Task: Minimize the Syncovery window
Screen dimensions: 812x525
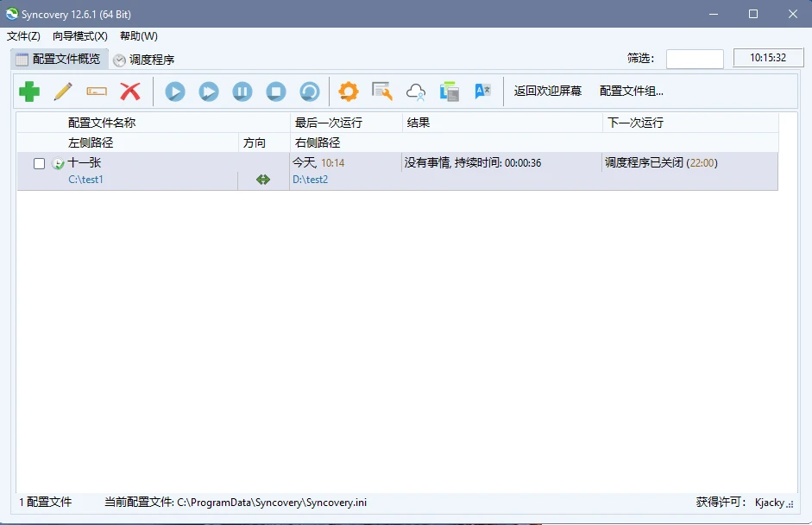Action: [x=714, y=14]
